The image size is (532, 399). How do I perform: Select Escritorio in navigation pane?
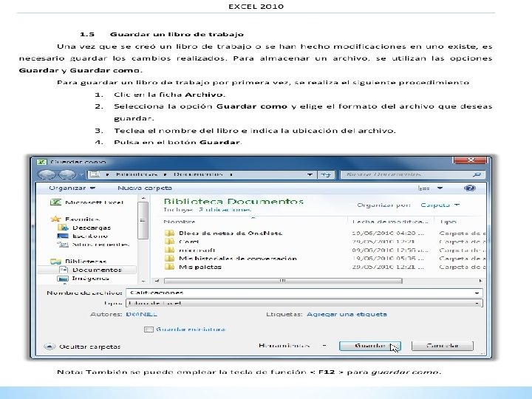(x=83, y=236)
